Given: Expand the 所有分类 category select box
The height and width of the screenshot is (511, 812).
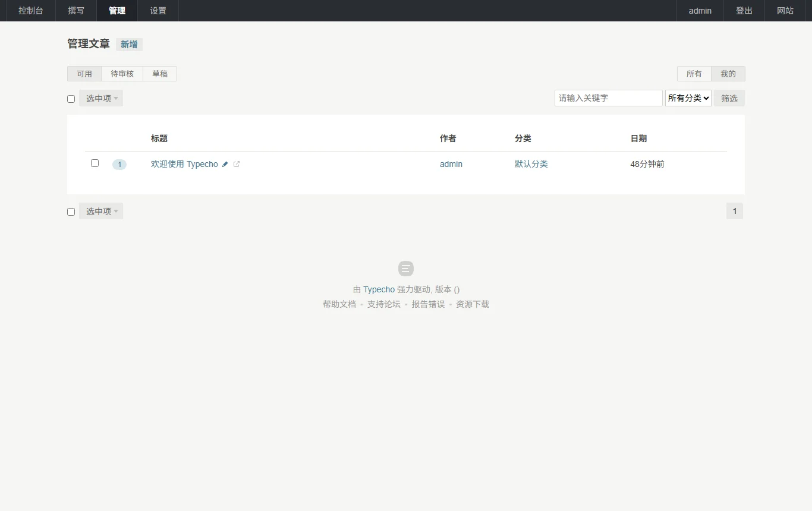Looking at the screenshot, I should click(688, 98).
